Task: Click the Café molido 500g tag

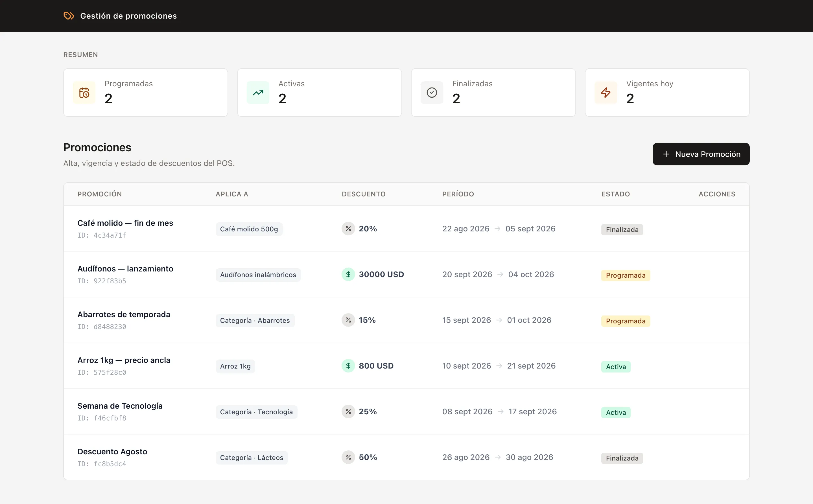Action: (x=249, y=229)
